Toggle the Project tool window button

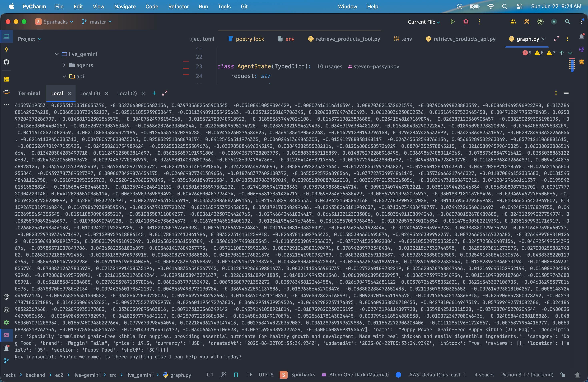(6, 37)
